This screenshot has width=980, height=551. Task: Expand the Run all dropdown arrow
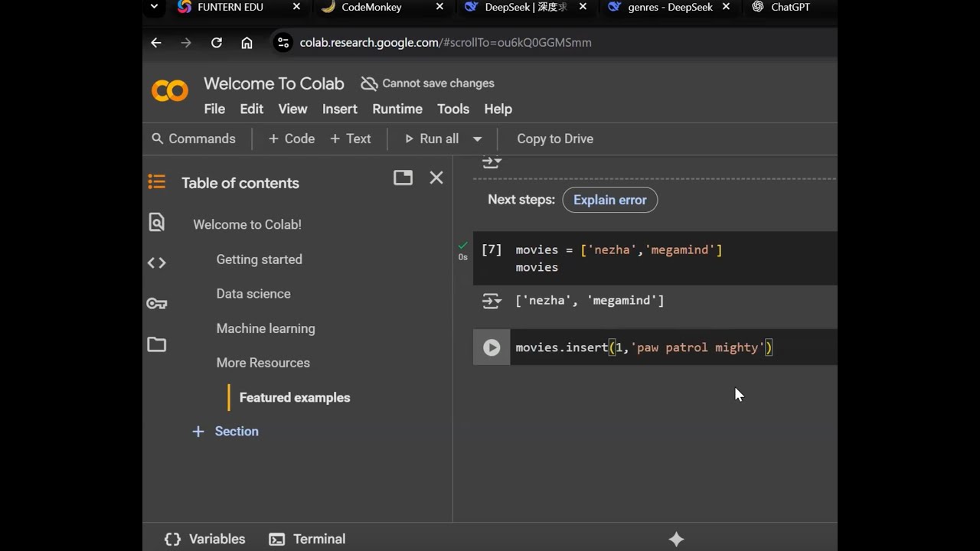477,139
